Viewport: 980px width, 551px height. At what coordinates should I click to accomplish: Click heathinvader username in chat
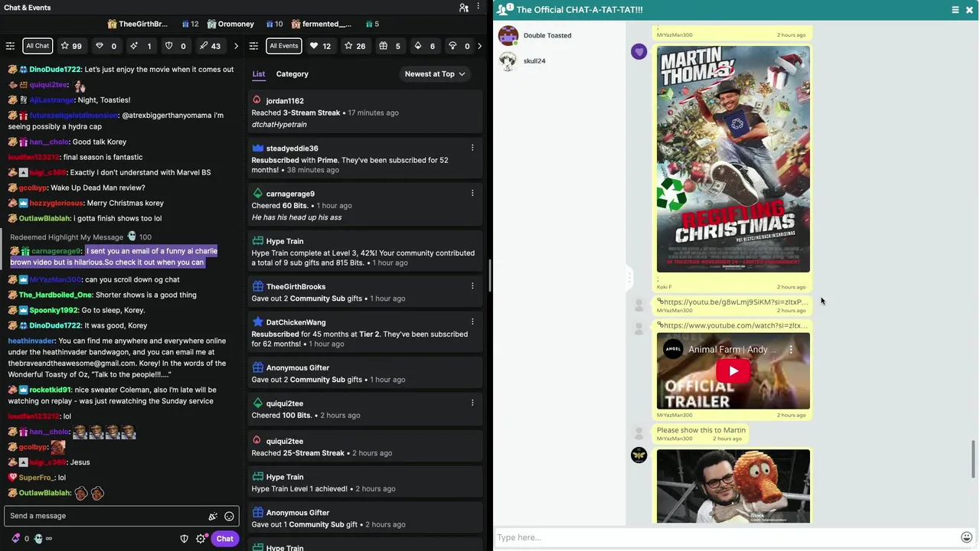point(31,341)
